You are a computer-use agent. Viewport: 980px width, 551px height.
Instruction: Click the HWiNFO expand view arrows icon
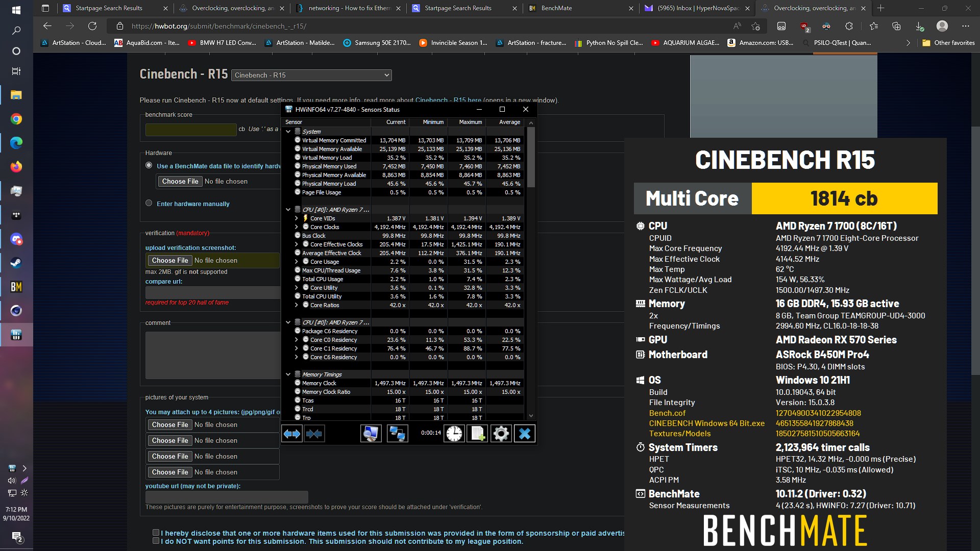292,434
